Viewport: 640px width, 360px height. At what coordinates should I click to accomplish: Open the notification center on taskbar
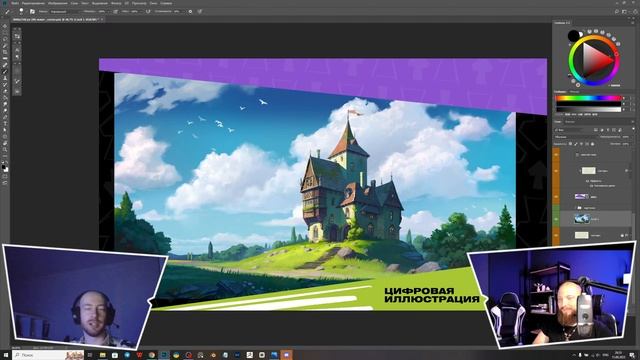coord(632,355)
